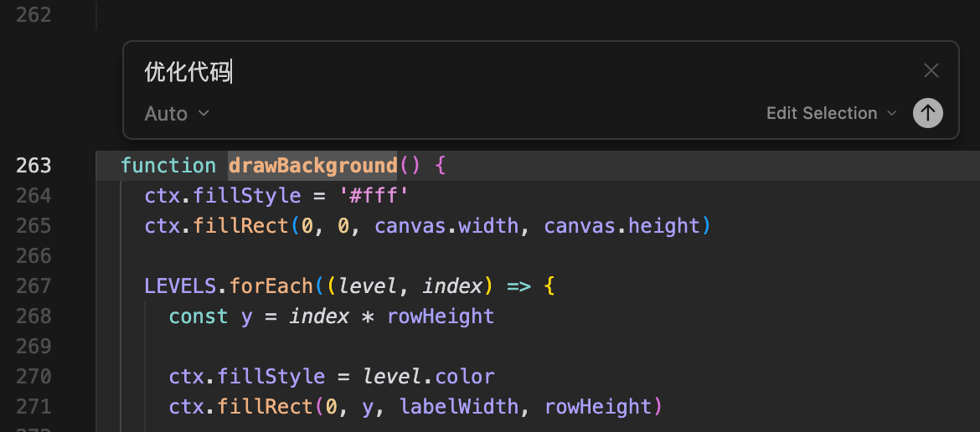
Task: Place cursor on the LEVELS identifier
Action: [179, 286]
